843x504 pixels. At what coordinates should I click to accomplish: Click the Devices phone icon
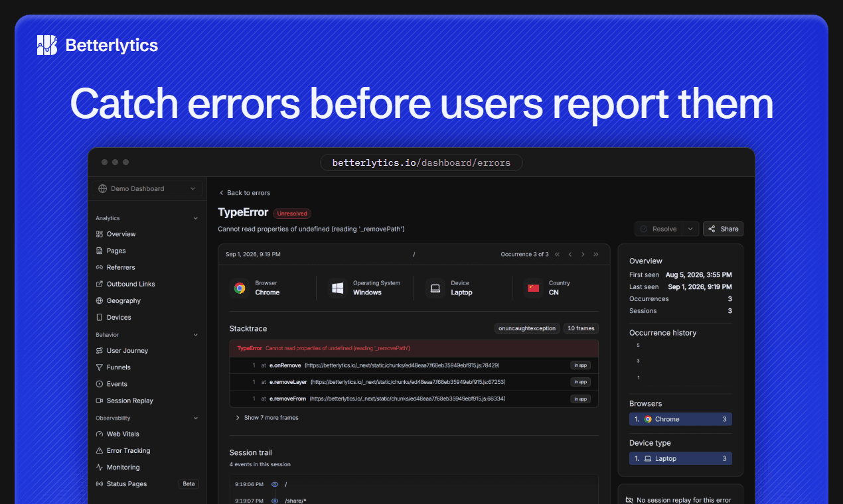(100, 317)
